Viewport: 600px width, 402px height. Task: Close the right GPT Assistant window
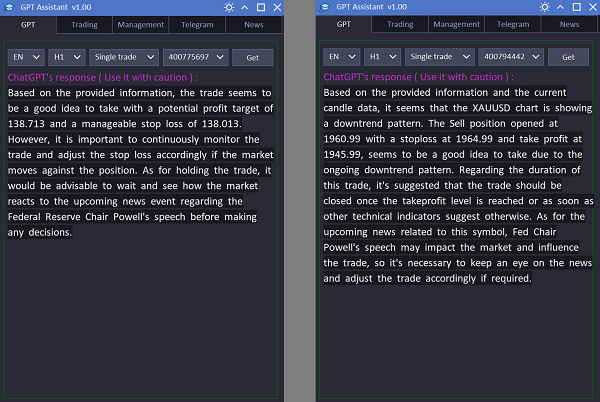point(593,7)
